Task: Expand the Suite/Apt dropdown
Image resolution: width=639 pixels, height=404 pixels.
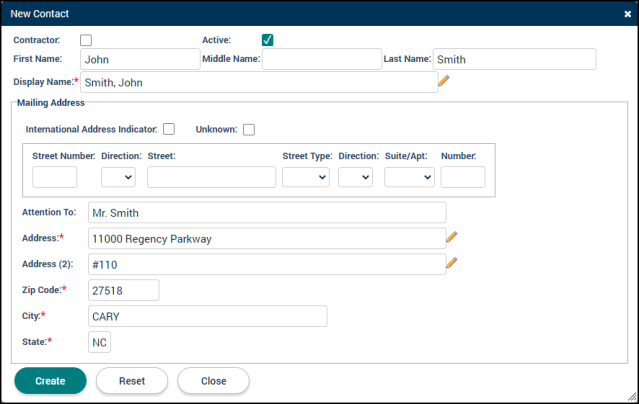Action: click(409, 177)
